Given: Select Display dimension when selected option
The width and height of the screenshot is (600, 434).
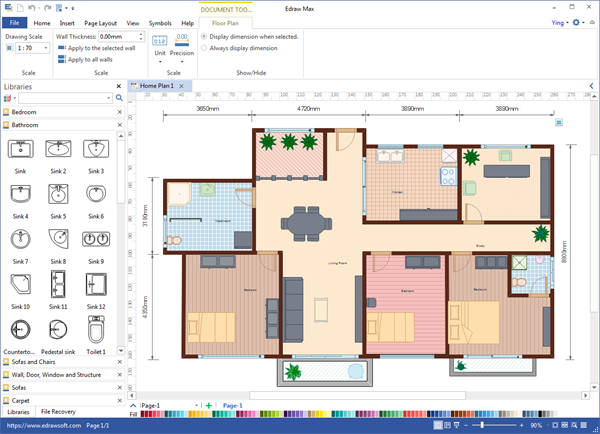Looking at the screenshot, I should click(205, 36).
